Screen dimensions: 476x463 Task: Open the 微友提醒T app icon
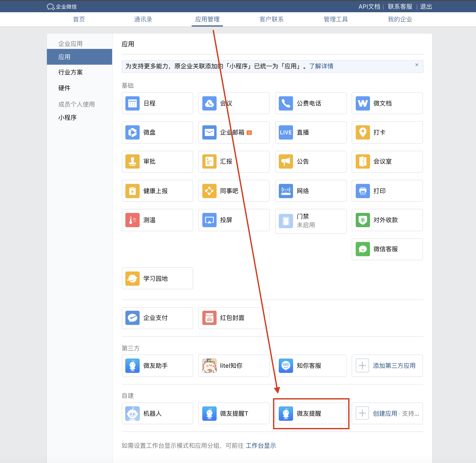209,414
